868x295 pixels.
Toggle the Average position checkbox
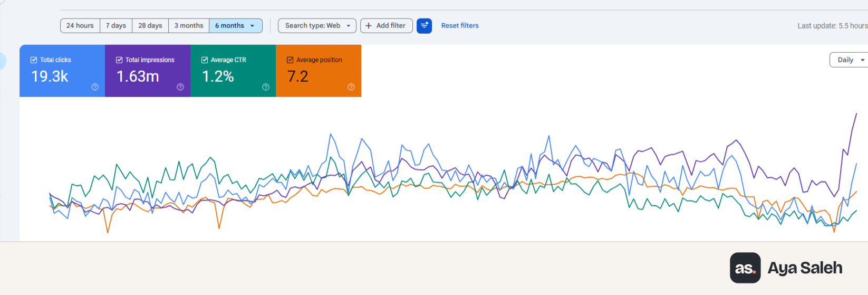tap(290, 60)
